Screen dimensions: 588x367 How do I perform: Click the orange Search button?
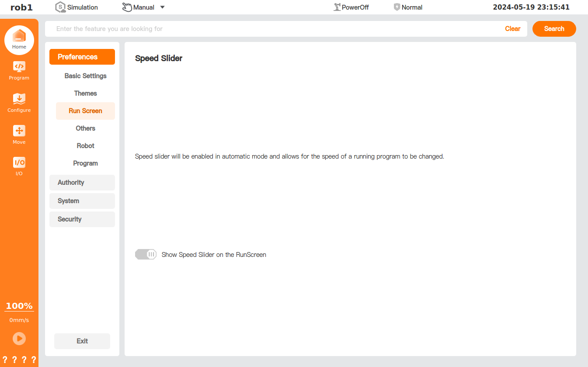[554, 29]
